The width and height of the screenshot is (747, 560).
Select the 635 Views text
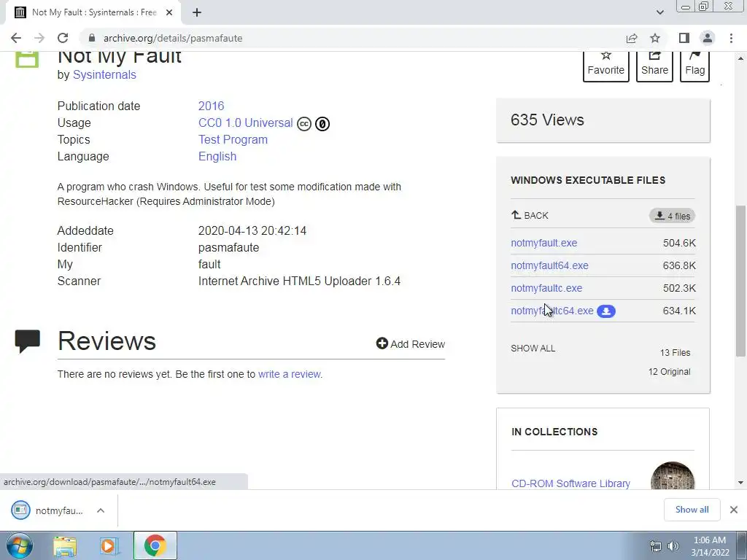click(x=547, y=120)
